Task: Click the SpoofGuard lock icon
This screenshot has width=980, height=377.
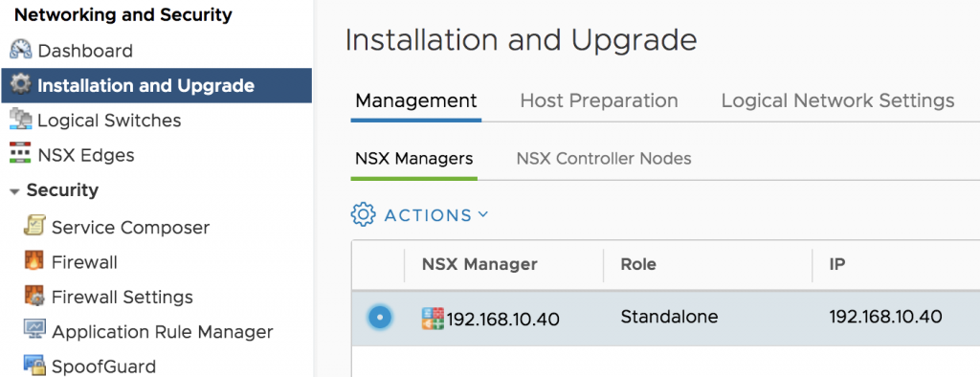Action: [x=34, y=366]
